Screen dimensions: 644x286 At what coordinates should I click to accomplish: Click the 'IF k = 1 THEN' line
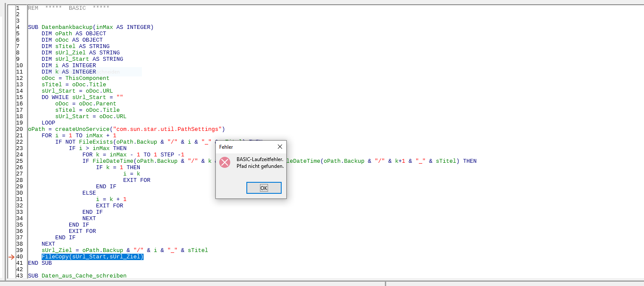click(x=118, y=167)
